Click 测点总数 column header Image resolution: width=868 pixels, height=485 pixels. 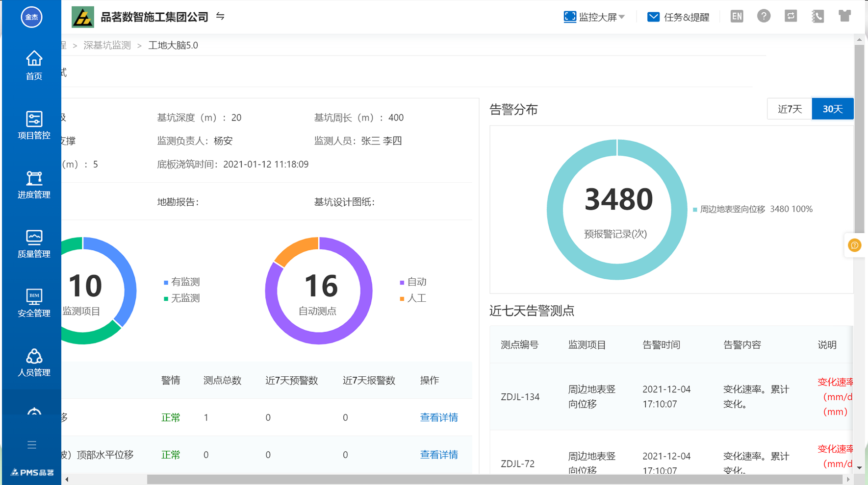(x=222, y=380)
